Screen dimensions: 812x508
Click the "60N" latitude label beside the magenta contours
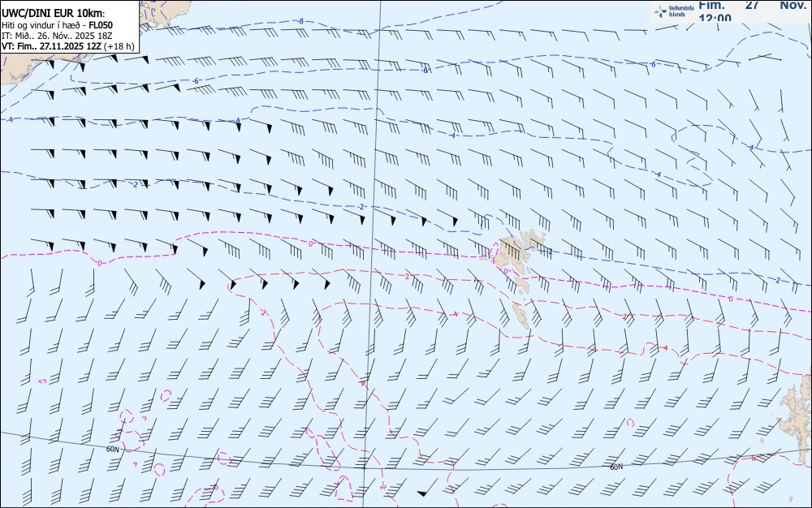pyautogui.click(x=112, y=450)
